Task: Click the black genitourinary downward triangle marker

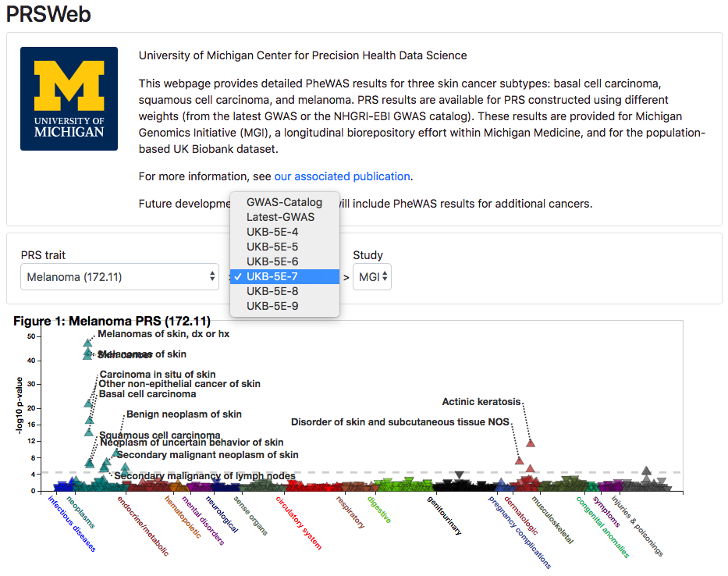Action: point(460,475)
